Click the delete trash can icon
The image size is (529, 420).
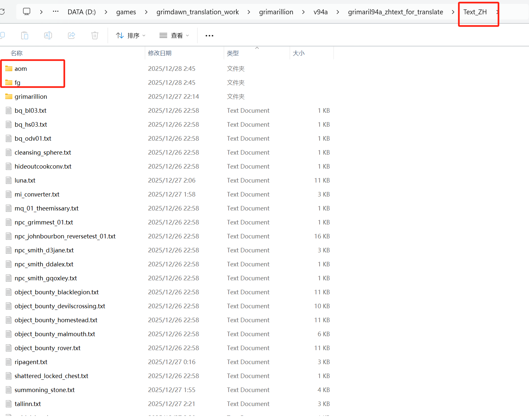(x=95, y=35)
